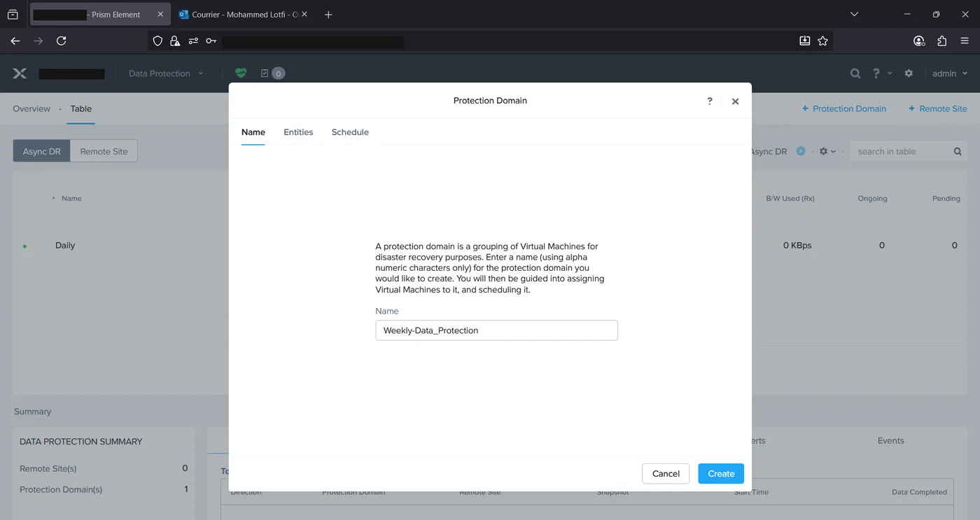This screenshot has height=520, width=980.
Task: Switch to the Entities tab
Action: (x=298, y=132)
